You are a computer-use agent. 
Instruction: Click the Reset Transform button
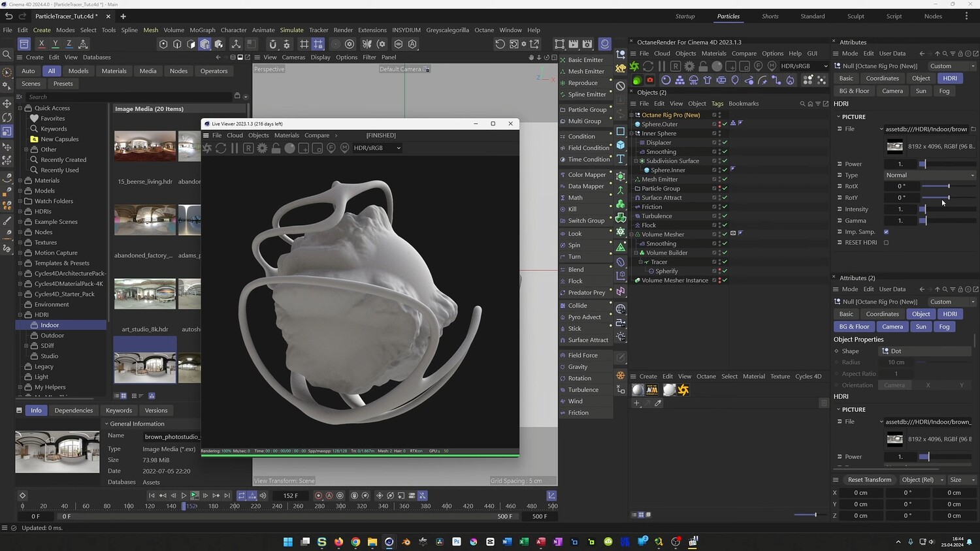pyautogui.click(x=869, y=480)
